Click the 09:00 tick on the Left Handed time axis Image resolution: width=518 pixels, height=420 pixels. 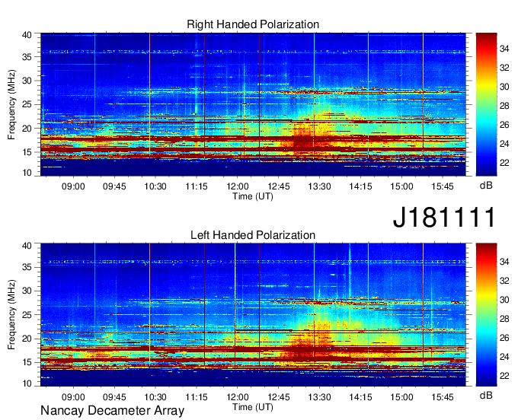click(x=73, y=396)
